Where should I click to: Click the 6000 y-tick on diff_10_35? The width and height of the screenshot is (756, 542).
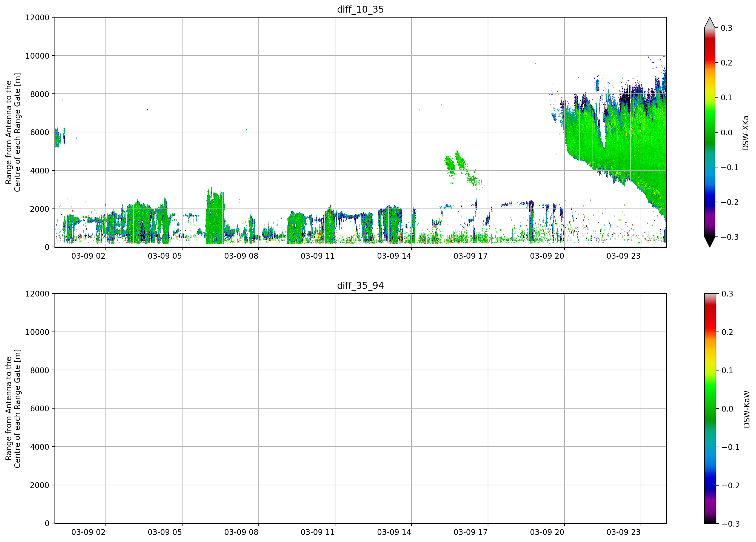[x=40, y=132]
